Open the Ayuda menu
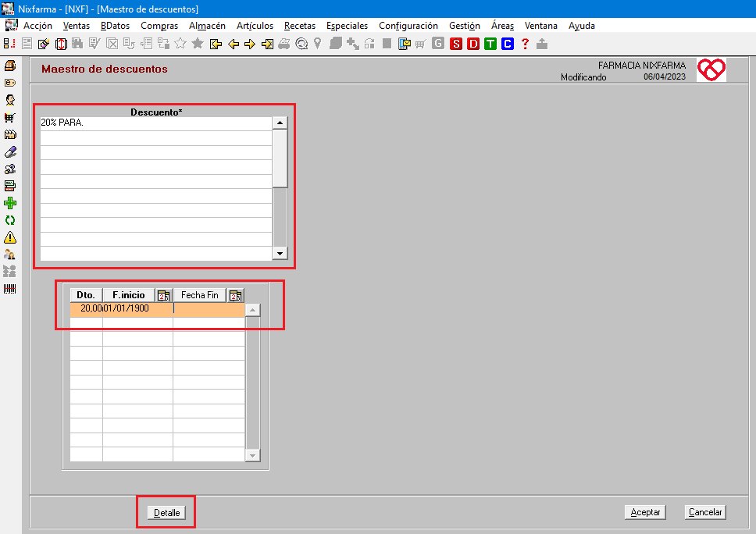The width and height of the screenshot is (756, 534). pos(582,26)
